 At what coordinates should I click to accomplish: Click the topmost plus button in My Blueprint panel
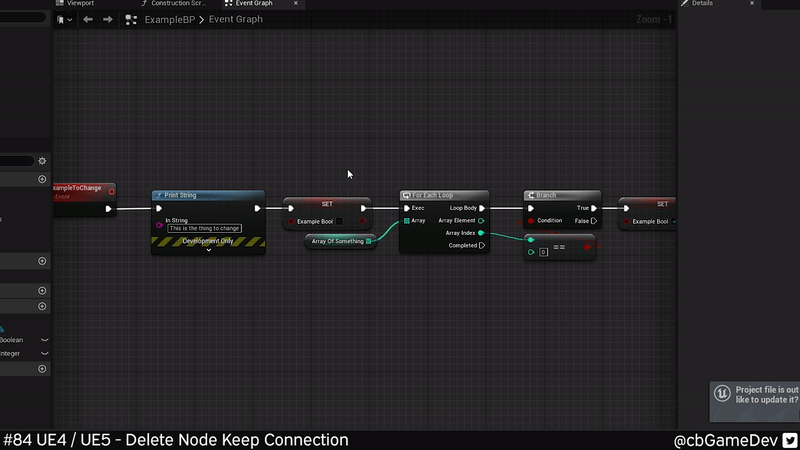42,179
